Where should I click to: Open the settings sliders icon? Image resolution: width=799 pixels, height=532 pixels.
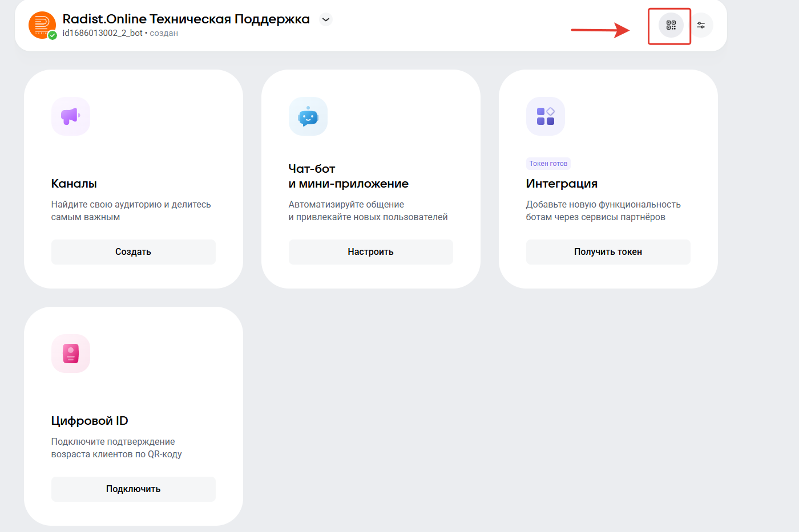701,25
